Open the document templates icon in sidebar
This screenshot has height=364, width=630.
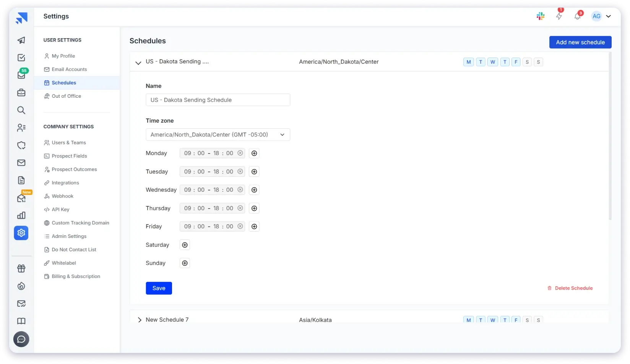click(x=21, y=180)
